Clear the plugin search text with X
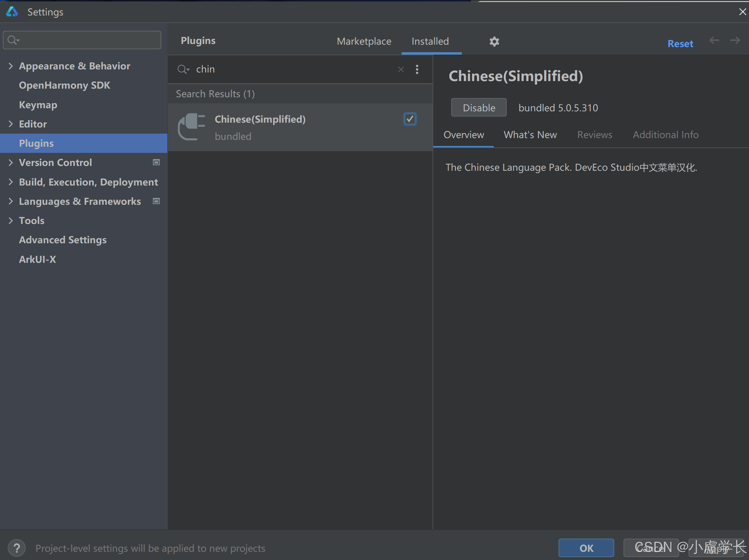This screenshot has height=560, width=749. coord(401,69)
